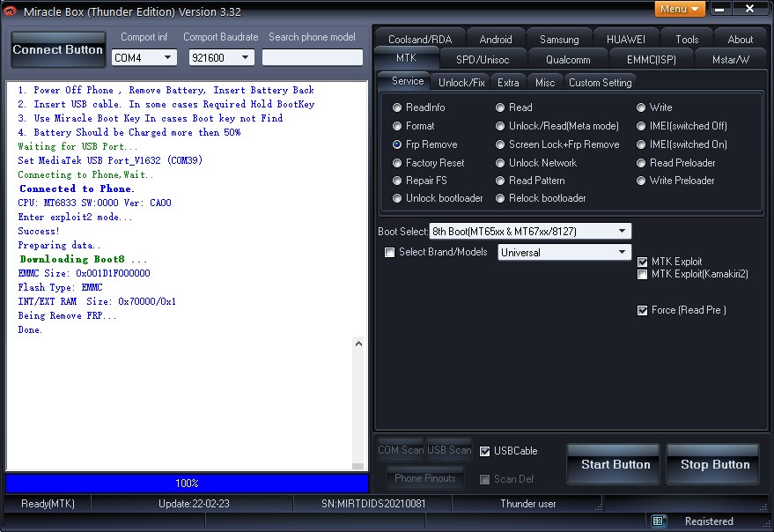
Task: Uncheck the MTK Exploit checkbox
Action: (x=642, y=262)
